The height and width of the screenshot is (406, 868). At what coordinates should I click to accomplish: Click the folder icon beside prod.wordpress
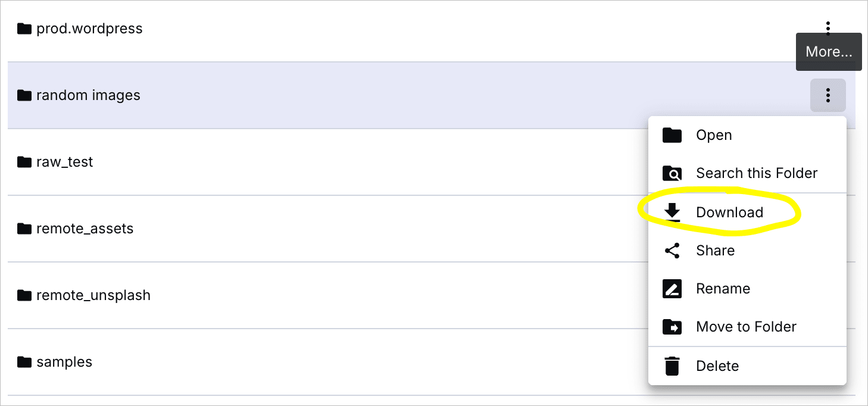24,29
